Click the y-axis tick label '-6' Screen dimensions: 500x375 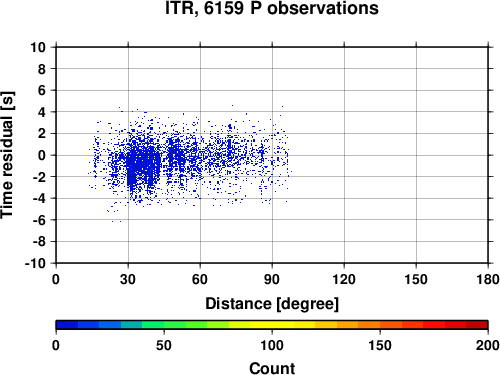39,220
